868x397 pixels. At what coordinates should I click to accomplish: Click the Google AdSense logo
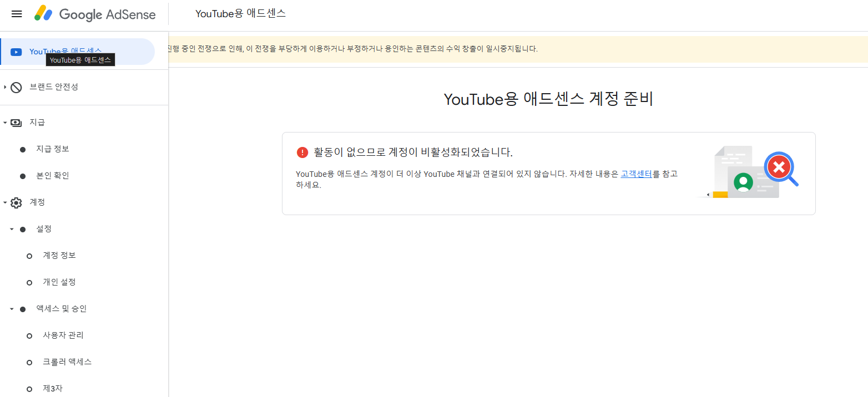coord(95,14)
